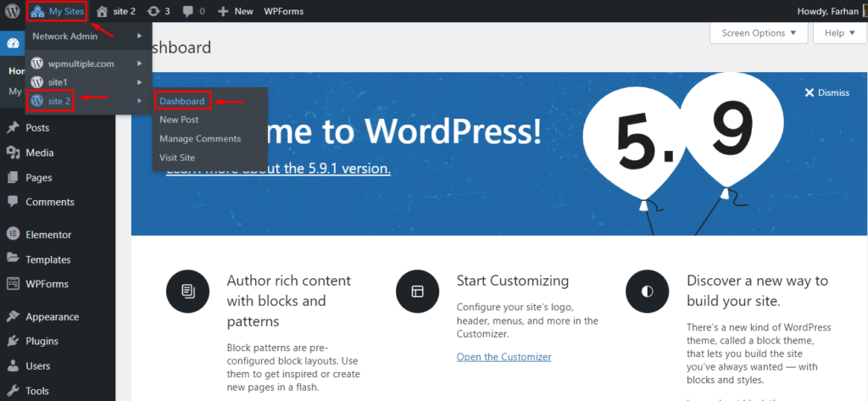The height and width of the screenshot is (401, 868).
Task: Click the WPForms icon in sidebar
Action: [x=13, y=284]
